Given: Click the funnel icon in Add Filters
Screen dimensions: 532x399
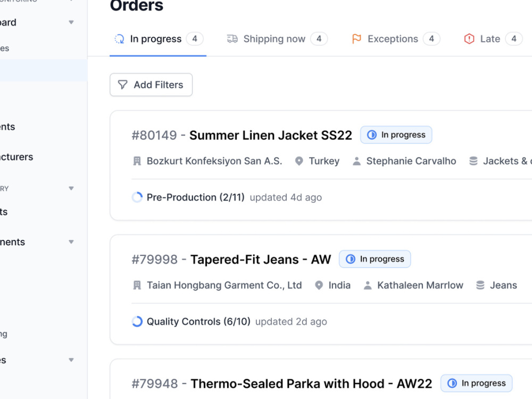Looking at the screenshot, I should (x=122, y=85).
